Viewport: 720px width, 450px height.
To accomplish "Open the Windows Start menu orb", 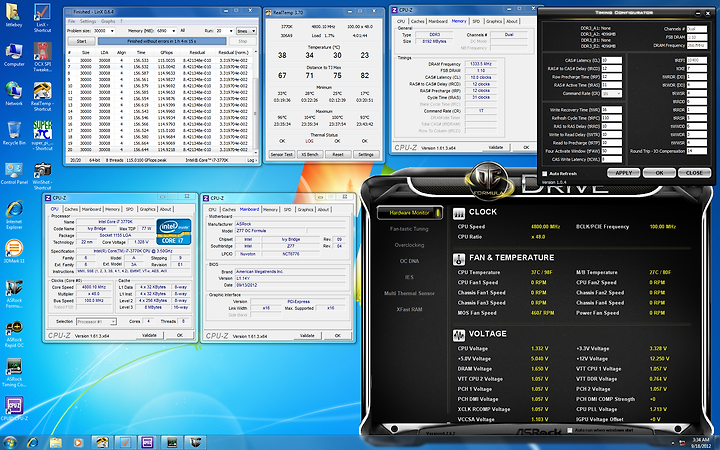I will pos(10,443).
